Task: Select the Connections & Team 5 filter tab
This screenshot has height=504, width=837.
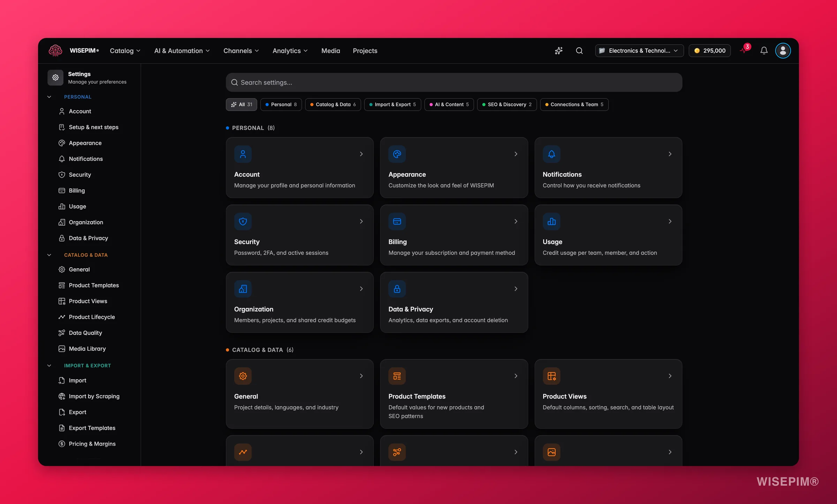Action: point(574,104)
